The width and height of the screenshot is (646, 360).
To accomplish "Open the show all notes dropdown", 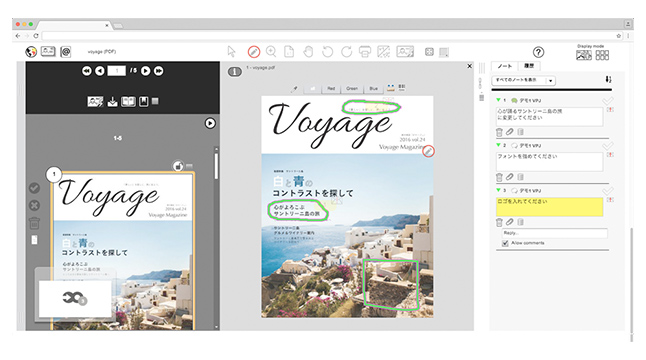I will (524, 80).
